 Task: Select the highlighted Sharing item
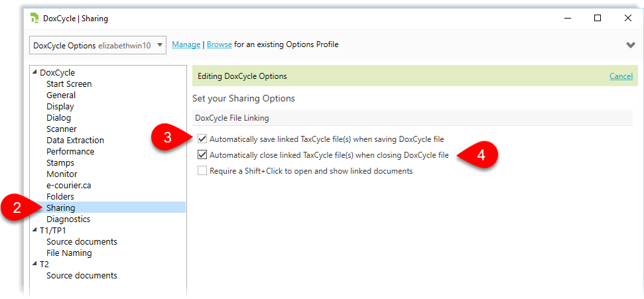(x=61, y=208)
